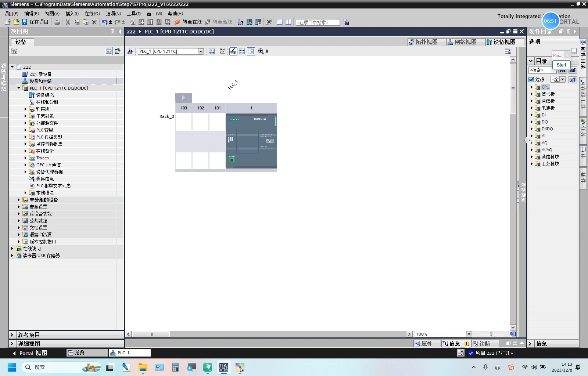Viewport: 588px width, 376px height.
Task: Select 添加新设备 in the project tree
Action: (x=40, y=74)
